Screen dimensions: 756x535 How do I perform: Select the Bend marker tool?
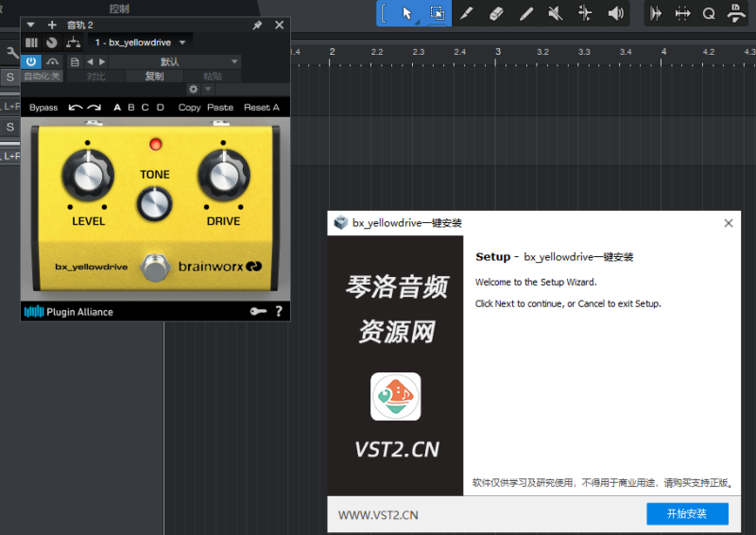click(x=585, y=13)
